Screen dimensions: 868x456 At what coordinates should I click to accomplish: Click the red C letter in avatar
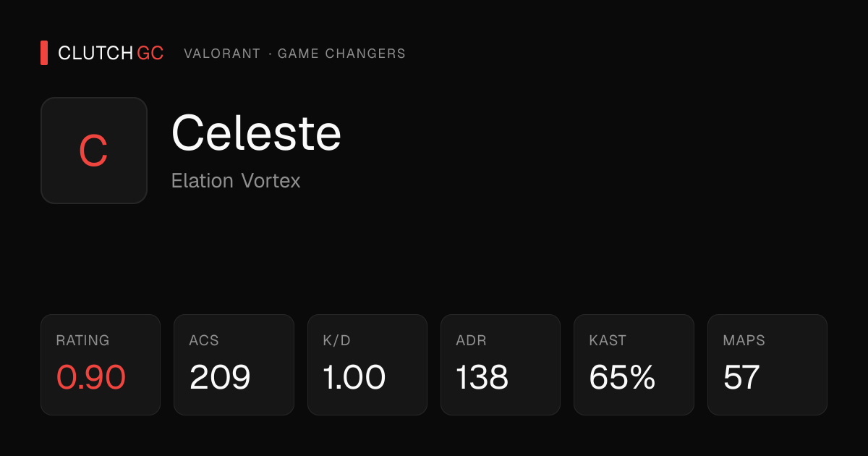[93, 151]
